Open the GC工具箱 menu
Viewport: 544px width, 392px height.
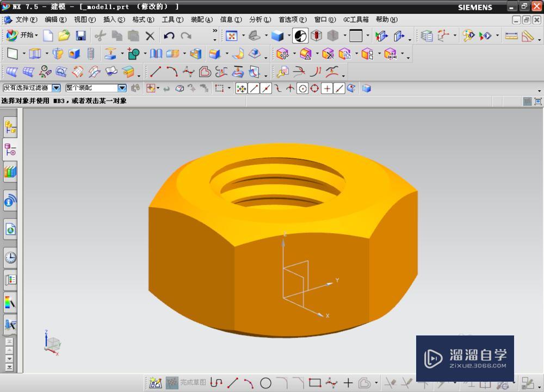point(356,20)
